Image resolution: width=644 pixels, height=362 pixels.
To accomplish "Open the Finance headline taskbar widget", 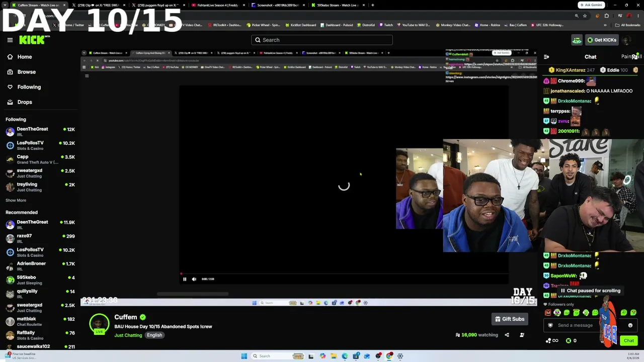I will point(20,355).
